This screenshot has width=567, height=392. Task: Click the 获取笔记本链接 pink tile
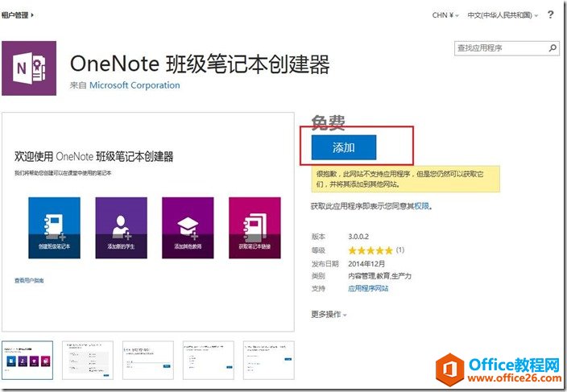(255, 228)
